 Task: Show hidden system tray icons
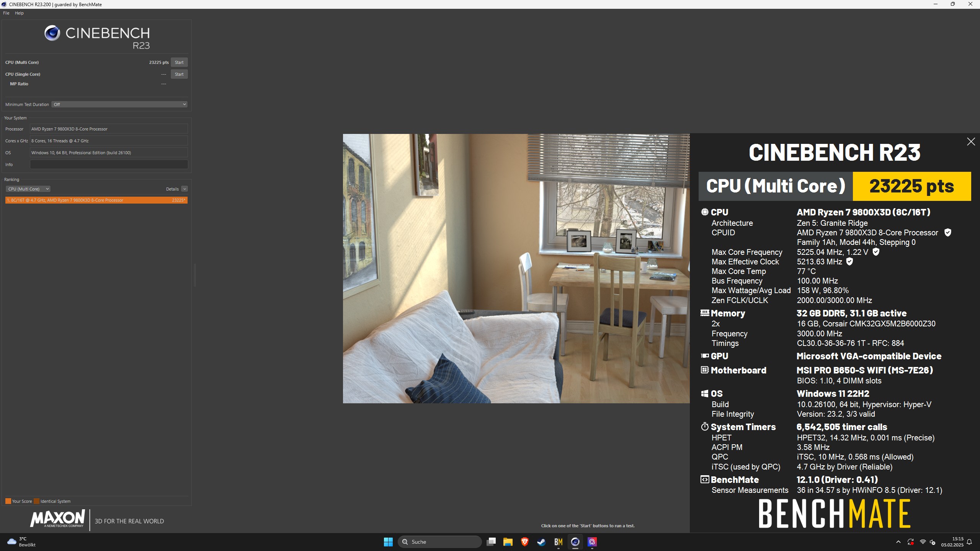click(898, 542)
